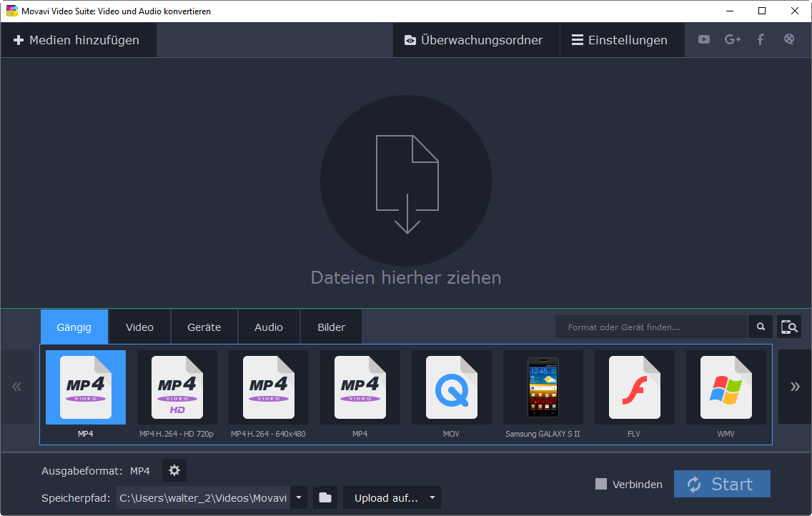The height and width of the screenshot is (516, 812).
Task: Enable the Verbinden checkbox
Action: (601, 485)
